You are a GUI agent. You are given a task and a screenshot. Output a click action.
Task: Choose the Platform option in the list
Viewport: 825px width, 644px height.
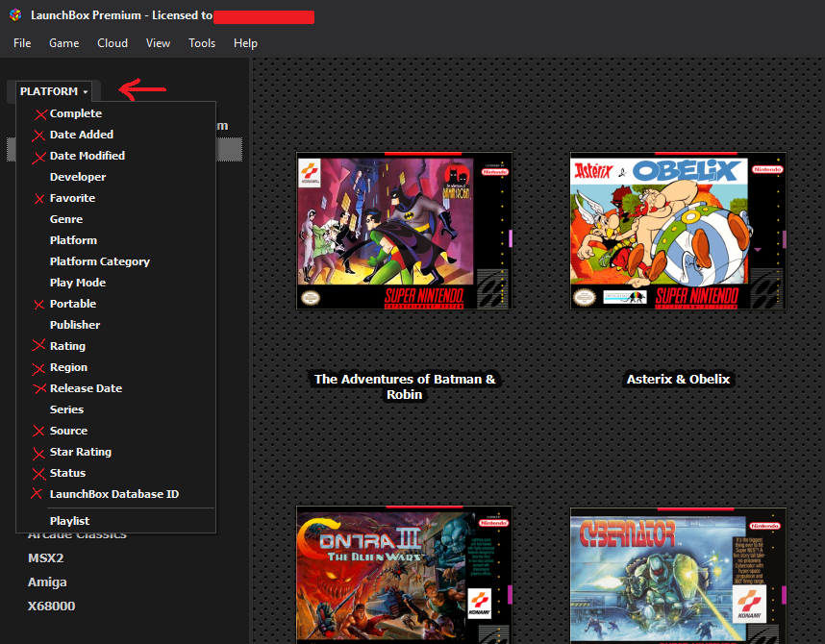point(115,240)
